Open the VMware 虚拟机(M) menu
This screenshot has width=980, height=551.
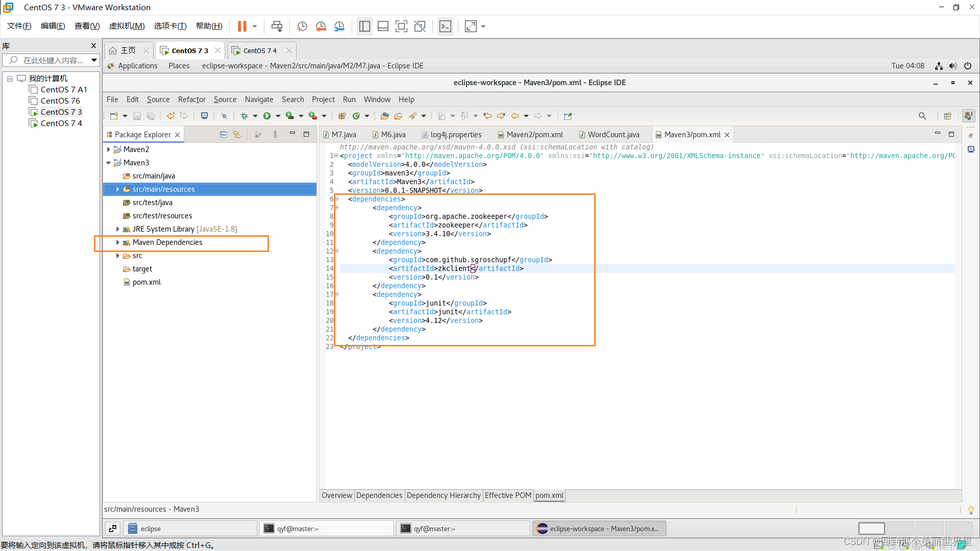click(x=127, y=26)
